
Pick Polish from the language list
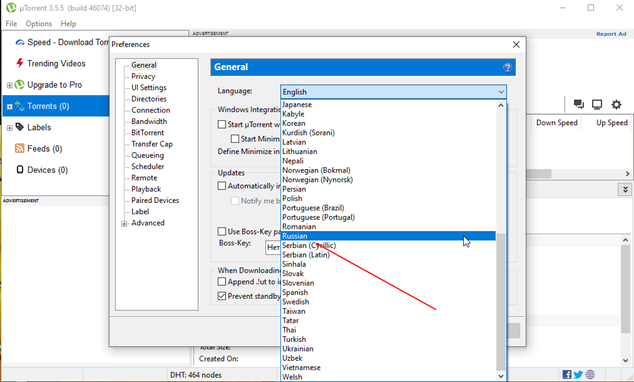click(x=388, y=198)
